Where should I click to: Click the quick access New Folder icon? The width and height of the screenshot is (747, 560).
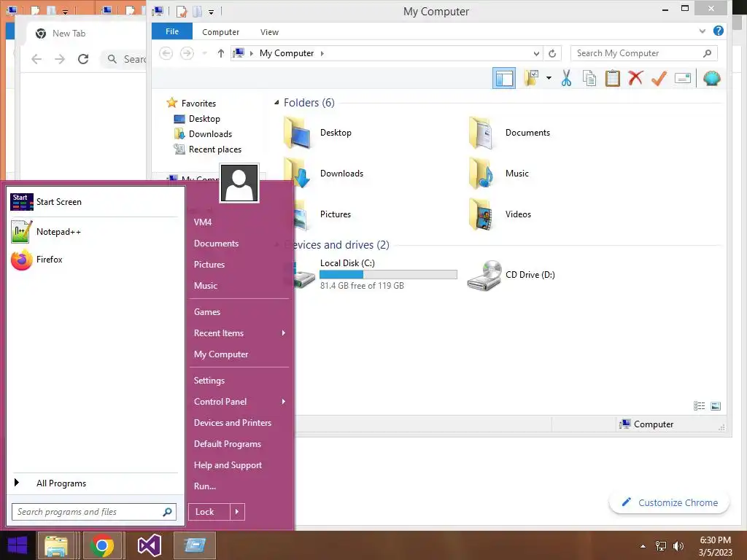pyautogui.click(x=197, y=12)
